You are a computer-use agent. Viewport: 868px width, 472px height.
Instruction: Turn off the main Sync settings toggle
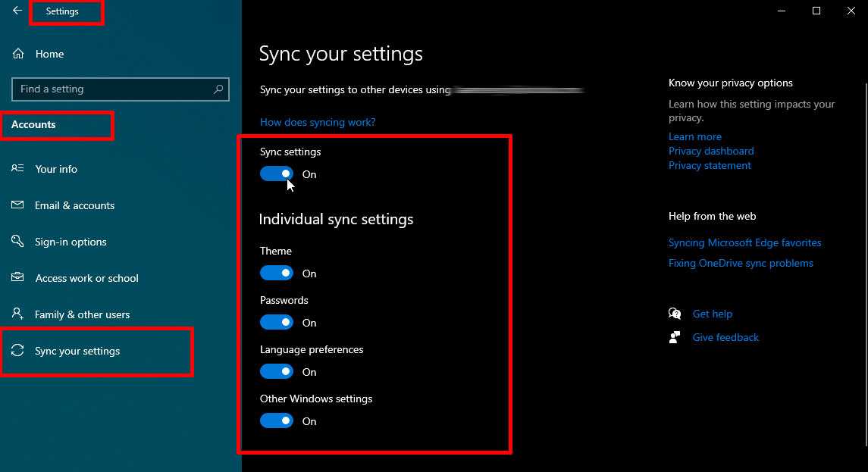[277, 174]
